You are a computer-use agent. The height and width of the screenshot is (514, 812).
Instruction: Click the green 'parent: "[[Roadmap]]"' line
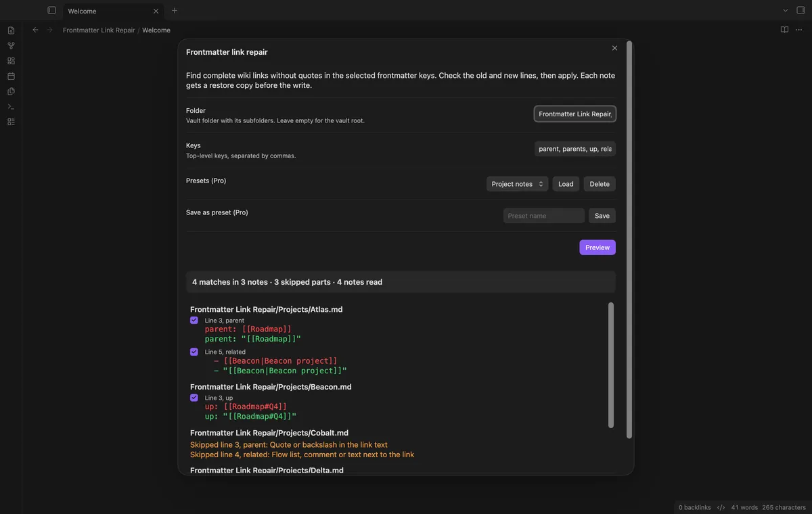(x=253, y=339)
